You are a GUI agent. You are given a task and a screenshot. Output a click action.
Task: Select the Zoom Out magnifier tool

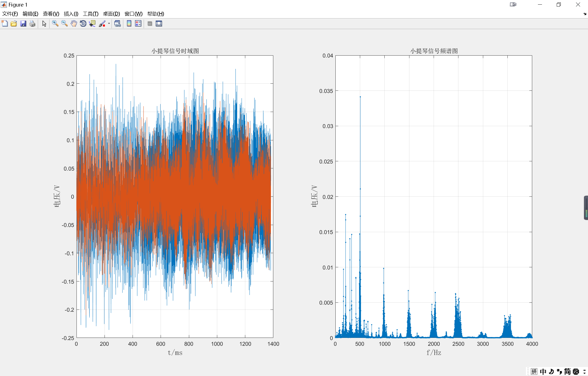[x=65, y=24]
